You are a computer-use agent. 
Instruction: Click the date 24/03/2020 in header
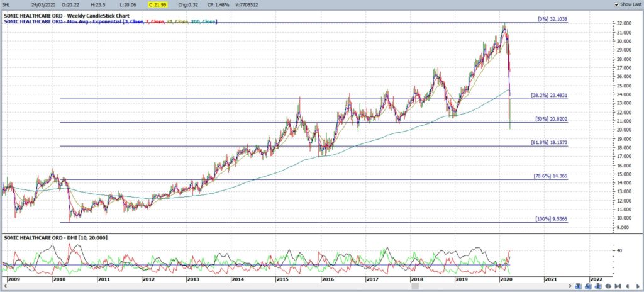point(43,4)
